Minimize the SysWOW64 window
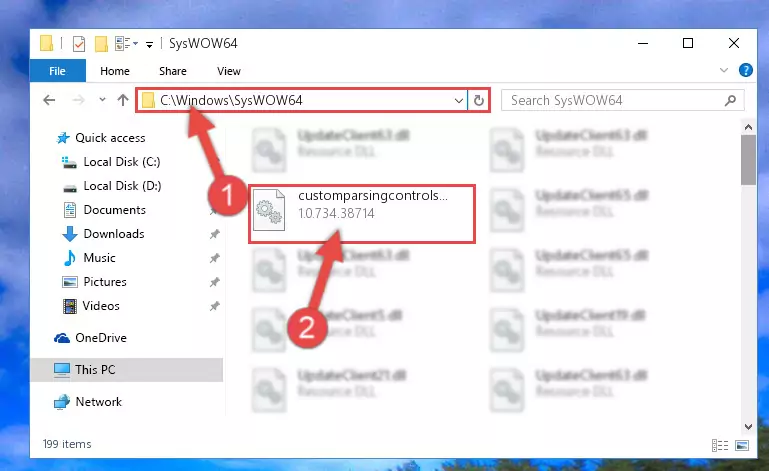The height and width of the screenshot is (471, 769). (643, 43)
